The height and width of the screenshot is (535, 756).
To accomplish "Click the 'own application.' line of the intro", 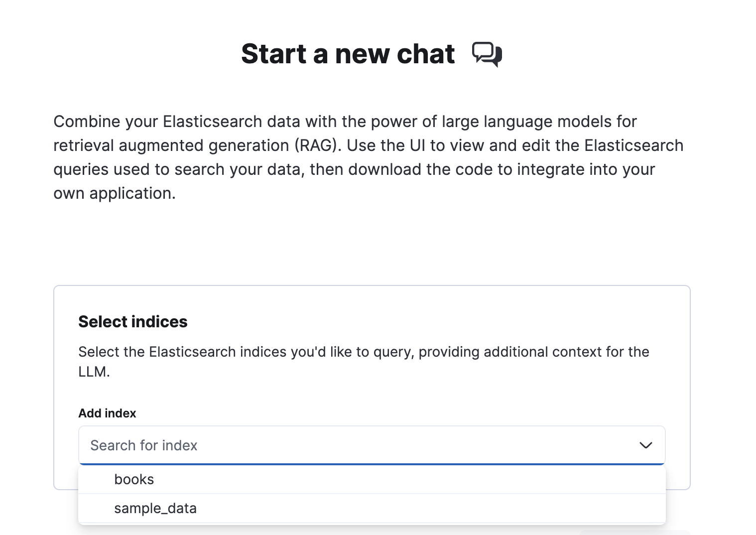I will coord(115,193).
